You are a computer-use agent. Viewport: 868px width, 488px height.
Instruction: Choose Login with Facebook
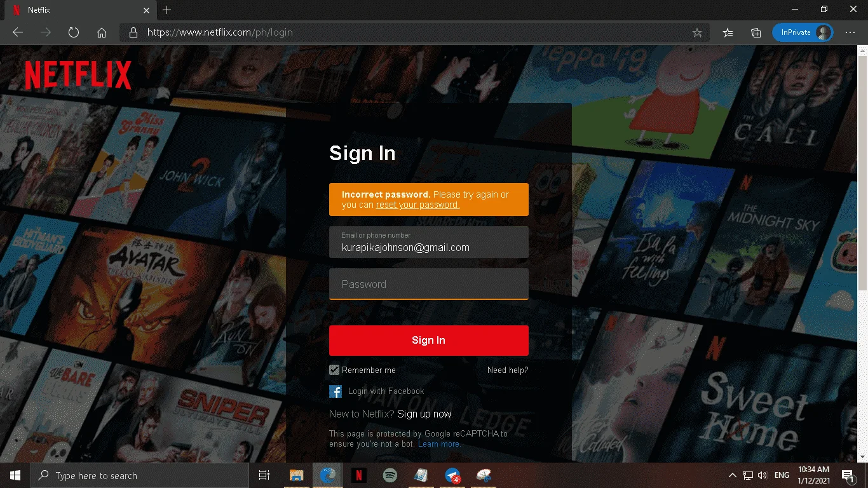[x=386, y=391]
